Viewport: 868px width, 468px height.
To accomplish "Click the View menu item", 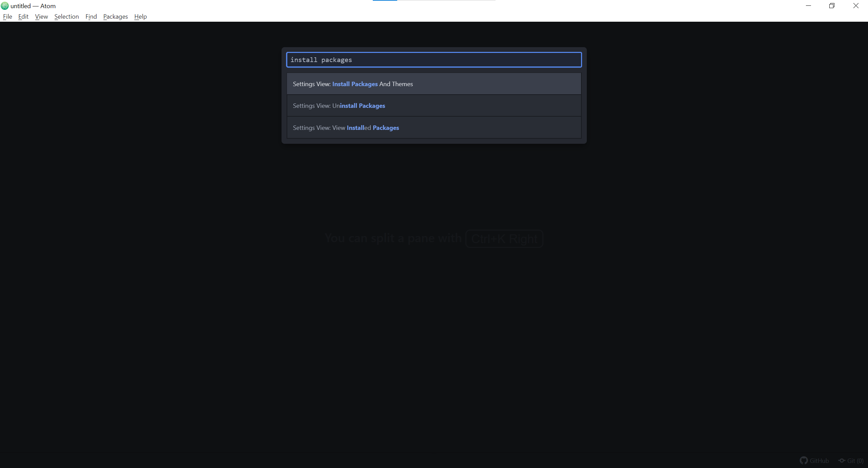I will (41, 16).
